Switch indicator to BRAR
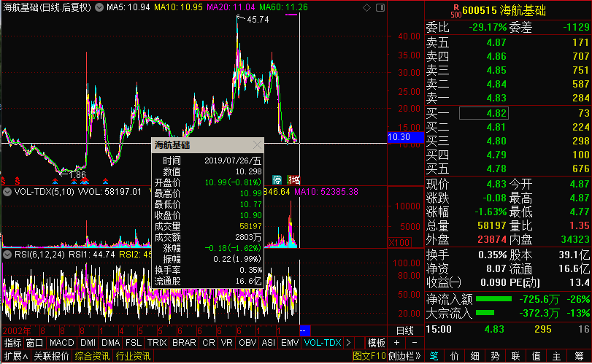Viewport: 592px width, 364px height. [184, 343]
